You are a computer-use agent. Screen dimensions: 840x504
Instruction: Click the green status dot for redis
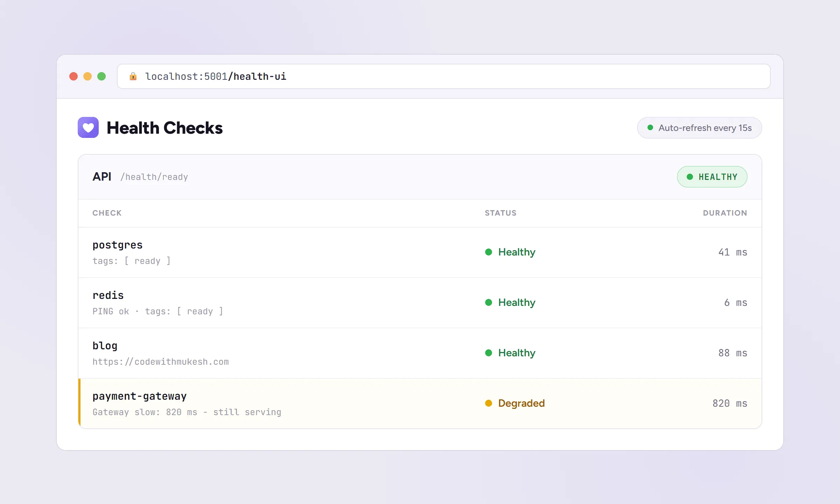tap(489, 302)
